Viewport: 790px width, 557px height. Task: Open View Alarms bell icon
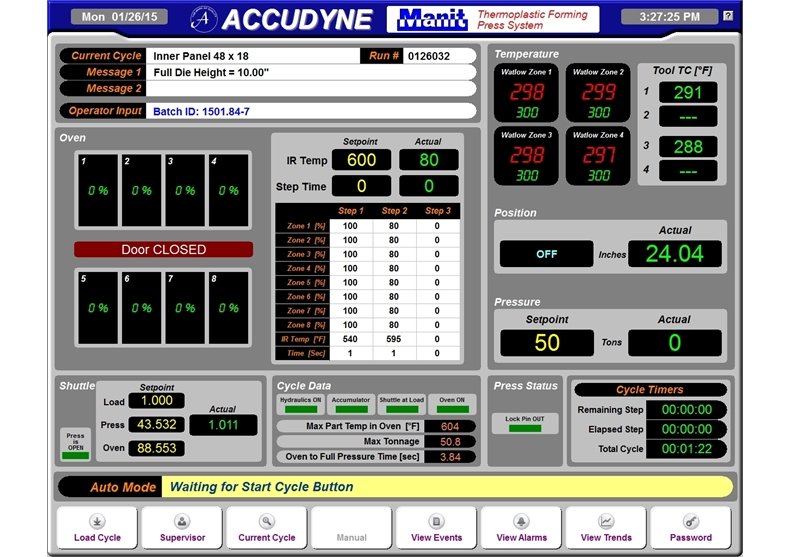coord(521,521)
